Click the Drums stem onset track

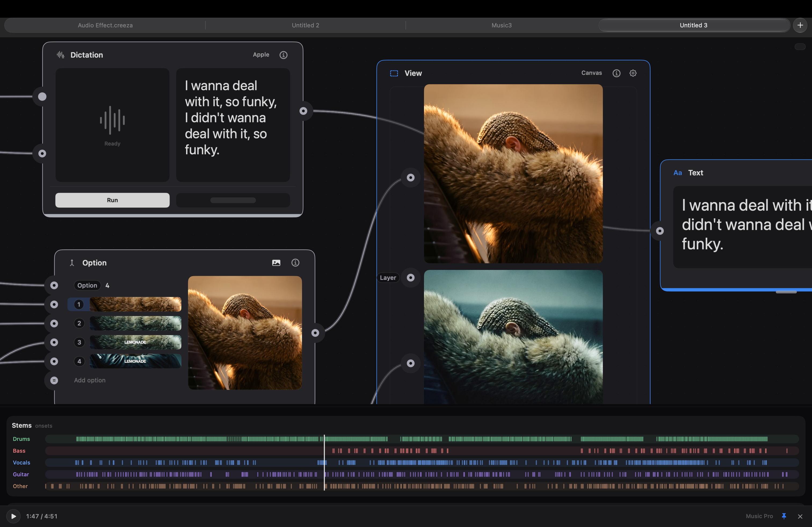click(x=422, y=439)
